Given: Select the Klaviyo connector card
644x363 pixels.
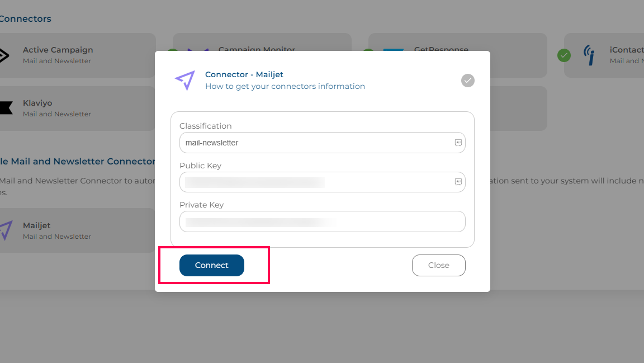Looking at the screenshot, I should [76, 109].
